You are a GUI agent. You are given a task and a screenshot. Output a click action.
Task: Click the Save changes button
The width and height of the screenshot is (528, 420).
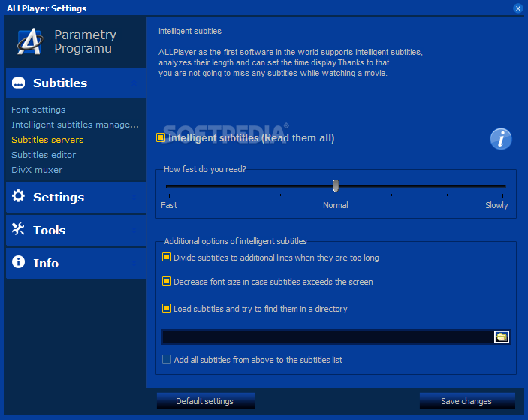(x=467, y=401)
